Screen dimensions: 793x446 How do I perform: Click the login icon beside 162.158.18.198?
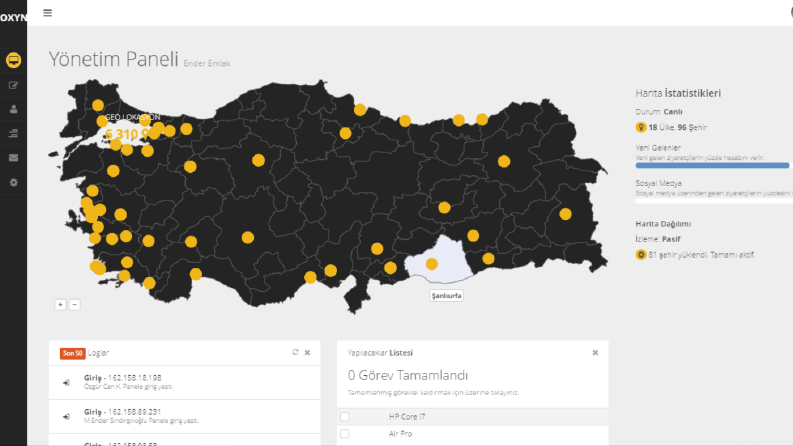pos(66,383)
